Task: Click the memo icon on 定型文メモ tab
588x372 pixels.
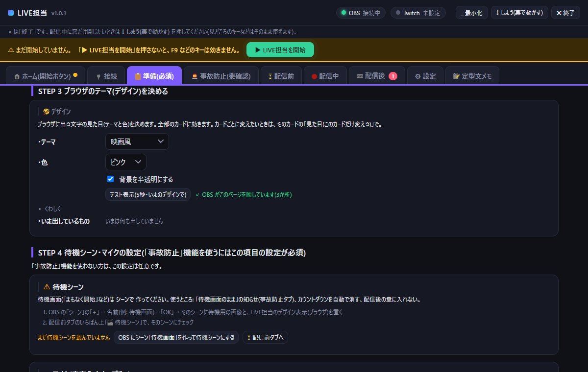Action: 456,76
